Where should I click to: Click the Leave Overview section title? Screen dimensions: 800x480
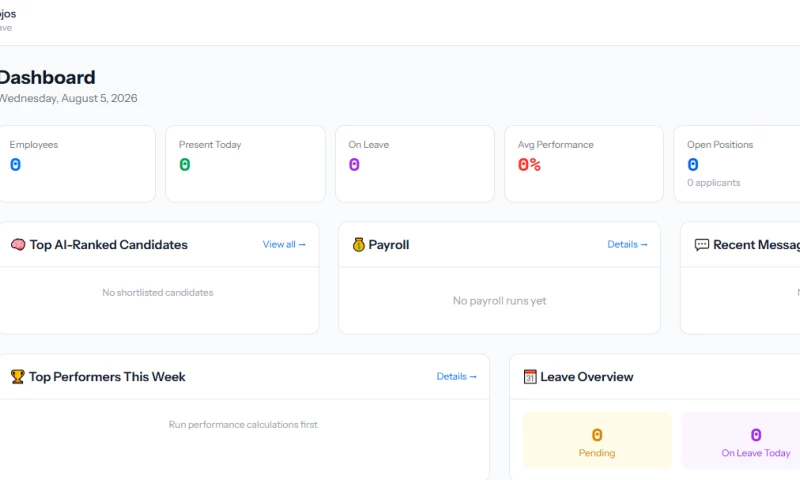click(587, 377)
